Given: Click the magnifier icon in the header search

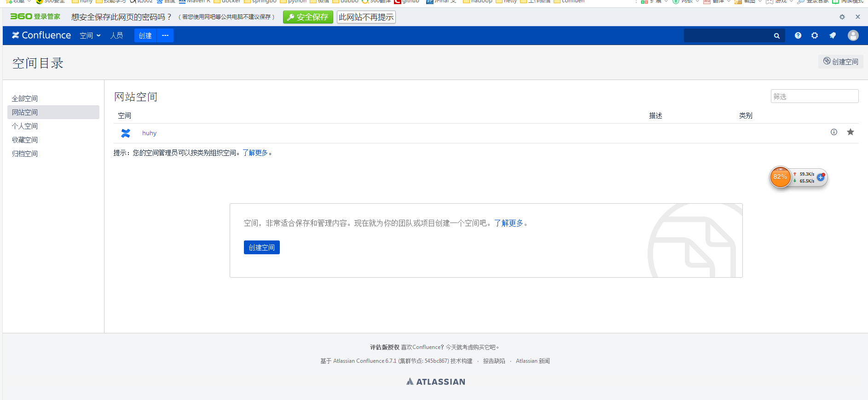Looking at the screenshot, I should click(x=777, y=36).
